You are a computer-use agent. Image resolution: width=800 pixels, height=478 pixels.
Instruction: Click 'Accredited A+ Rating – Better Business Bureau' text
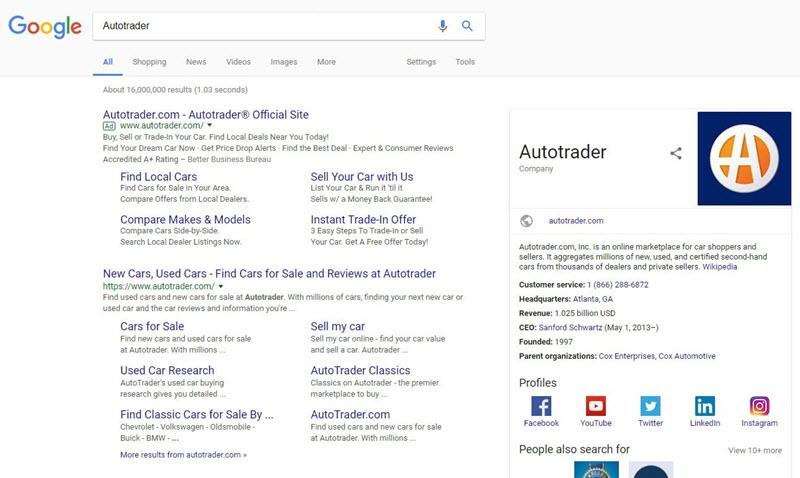tap(187, 159)
